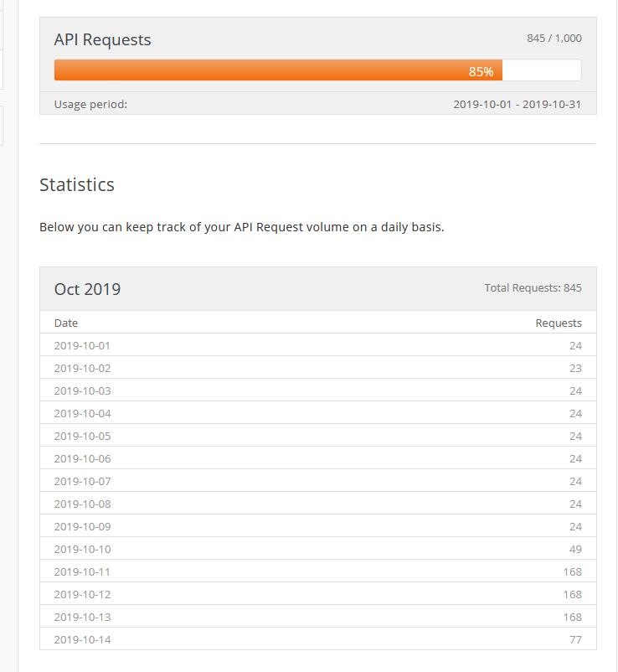The height and width of the screenshot is (672, 618).
Task: Select the 77 requests value for 2019-10-14
Action: [x=575, y=640]
